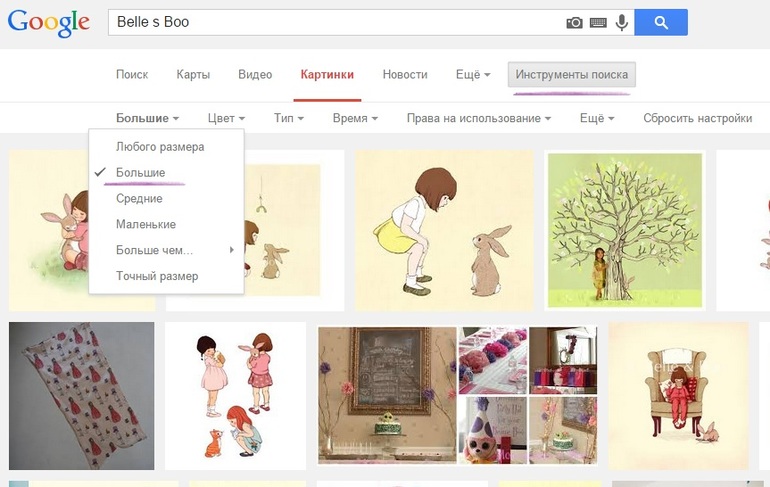Click the Google logo
The height and width of the screenshot is (487, 770).
point(48,24)
